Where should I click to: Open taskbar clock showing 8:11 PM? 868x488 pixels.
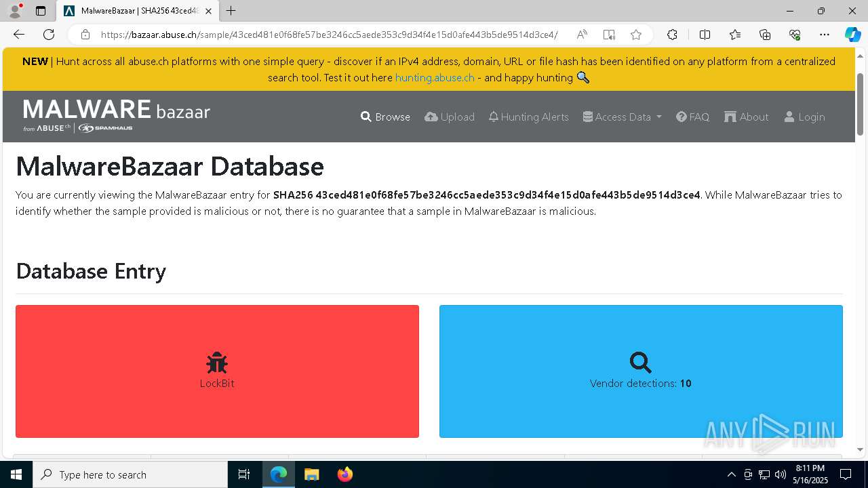coord(810,474)
